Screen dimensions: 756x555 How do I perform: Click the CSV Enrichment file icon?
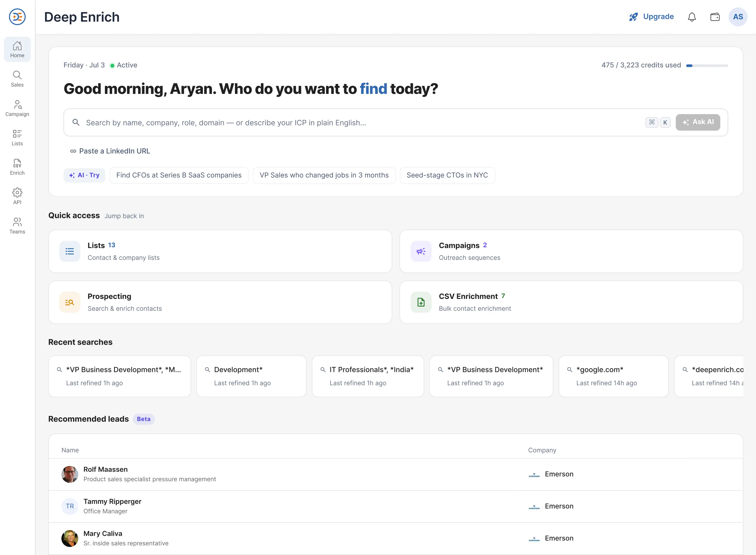click(421, 302)
